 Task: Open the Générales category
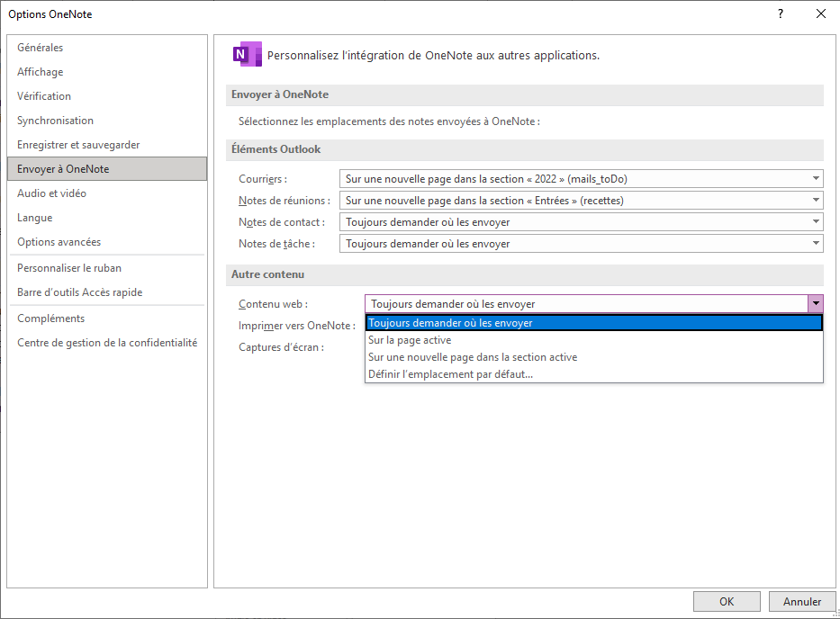coord(107,48)
